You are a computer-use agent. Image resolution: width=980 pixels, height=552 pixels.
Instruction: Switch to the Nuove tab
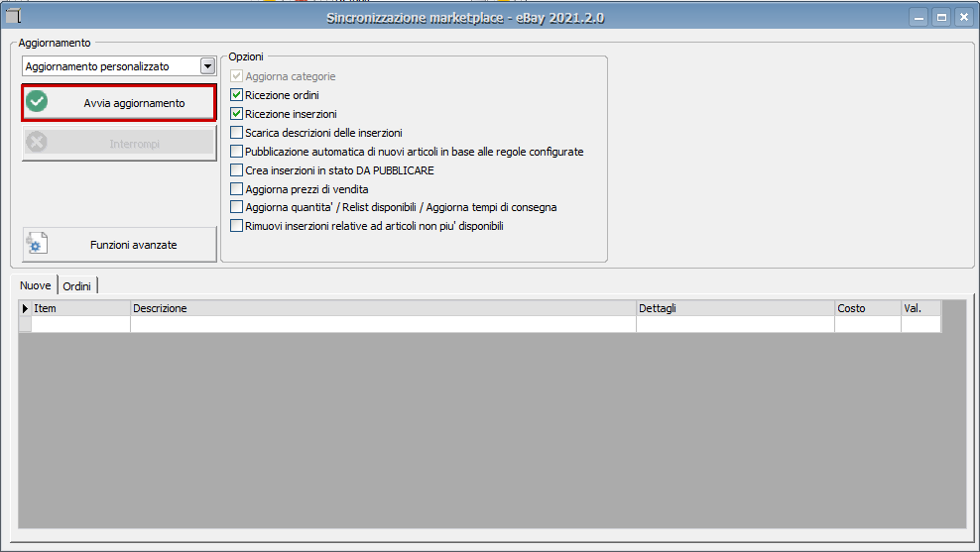point(36,285)
